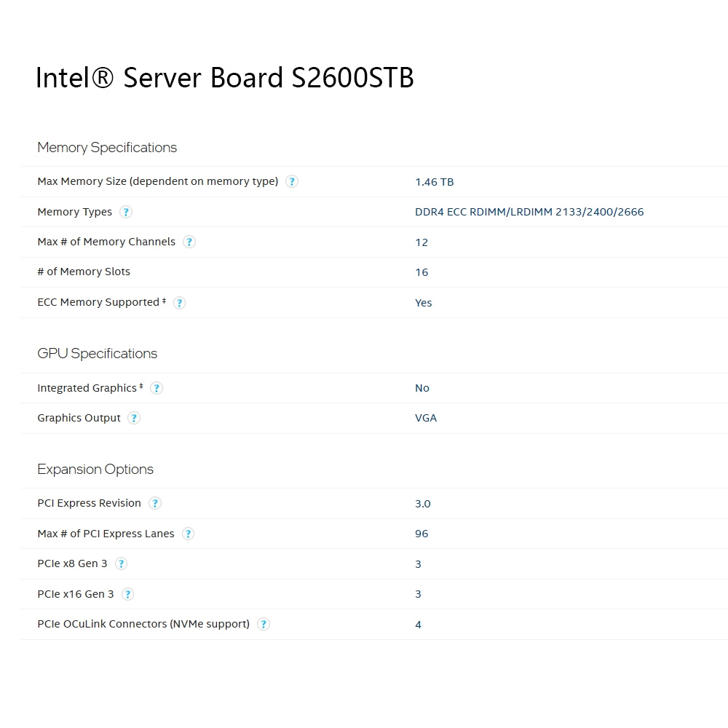Click the Memory Types row label
The image size is (728, 728).
click(74, 212)
